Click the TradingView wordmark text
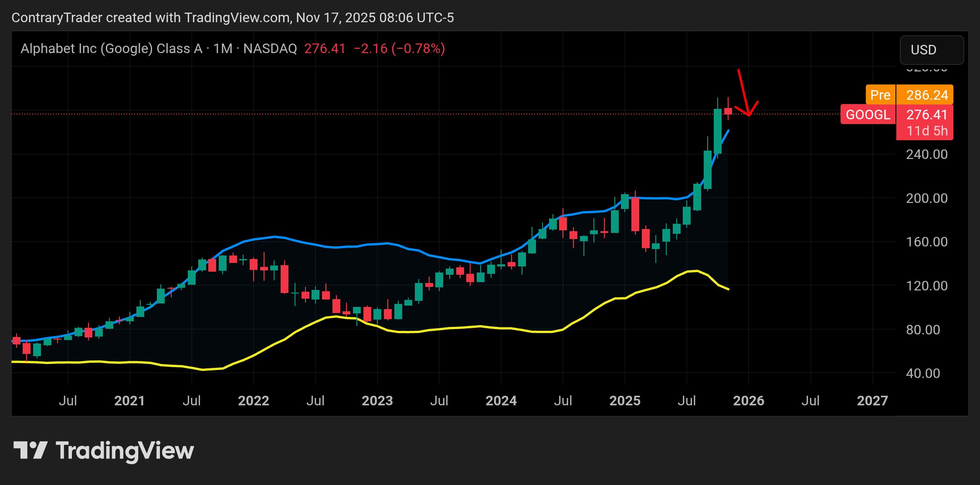The image size is (980, 485). (125, 450)
